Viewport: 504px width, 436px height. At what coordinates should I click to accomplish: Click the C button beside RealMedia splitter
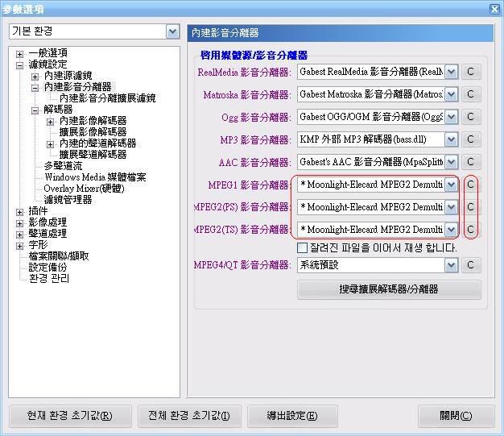point(470,72)
